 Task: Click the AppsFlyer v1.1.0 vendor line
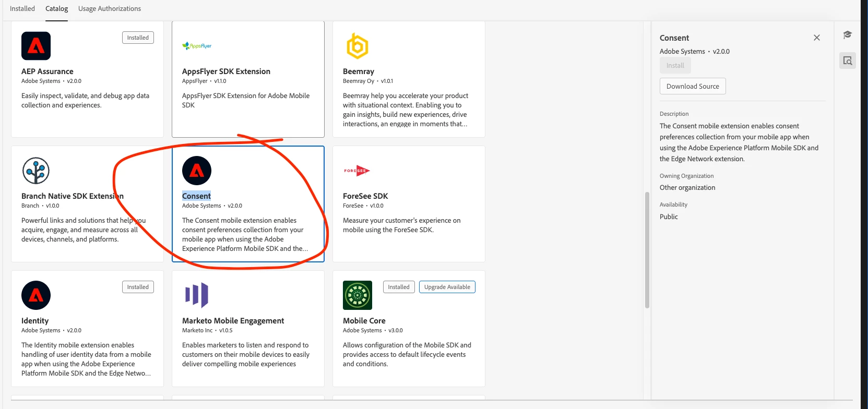tap(204, 81)
